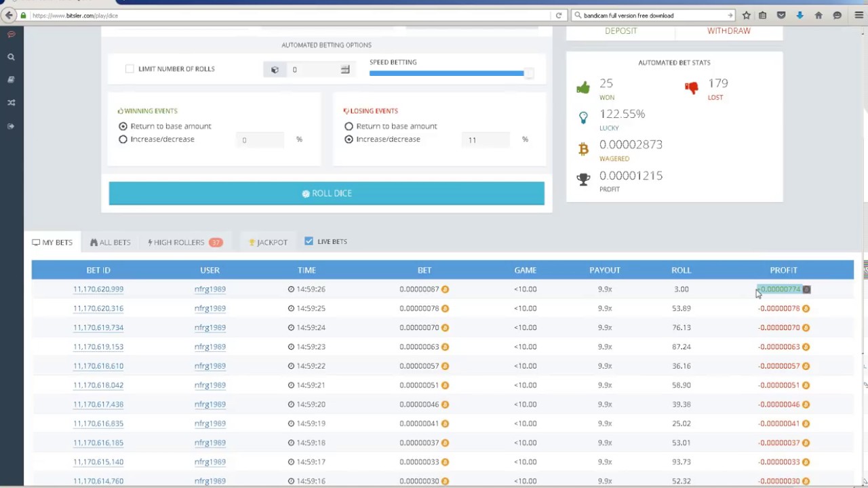Image resolution: width=868 pixels, height=488 pixels.
Task: Click the Profit column header
Action: pyautogui.click(x=783, y=270)
